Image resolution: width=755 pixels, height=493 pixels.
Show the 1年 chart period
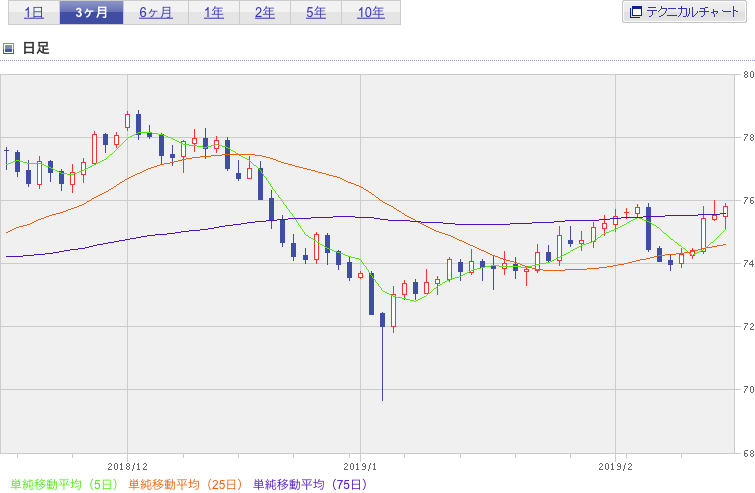click(x=214, y=13)
